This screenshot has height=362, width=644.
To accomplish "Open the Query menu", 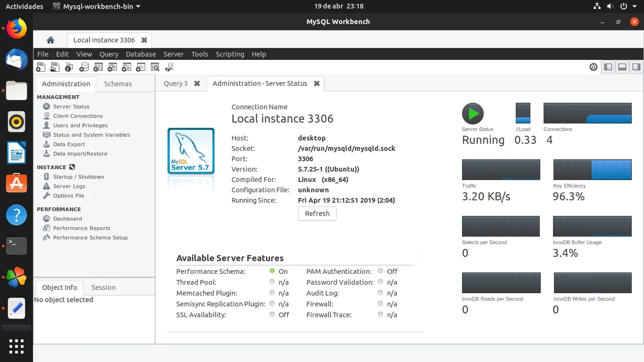I will pos(109,54).
